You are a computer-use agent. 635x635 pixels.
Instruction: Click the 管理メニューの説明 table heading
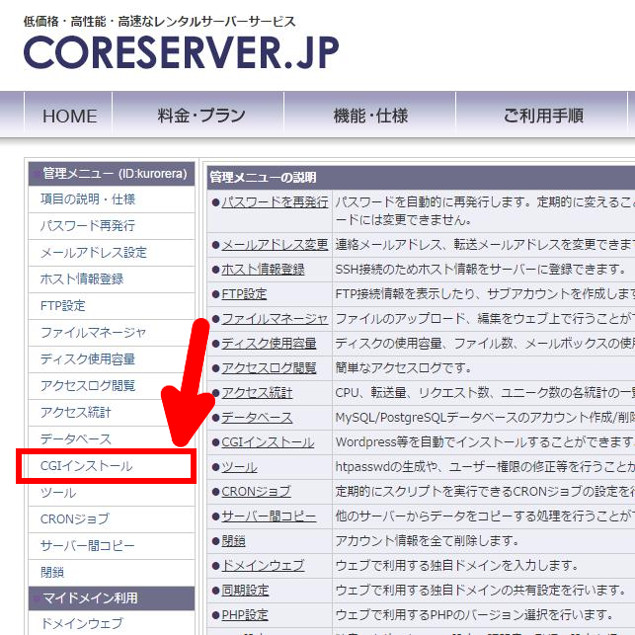[x=263, y=177]
